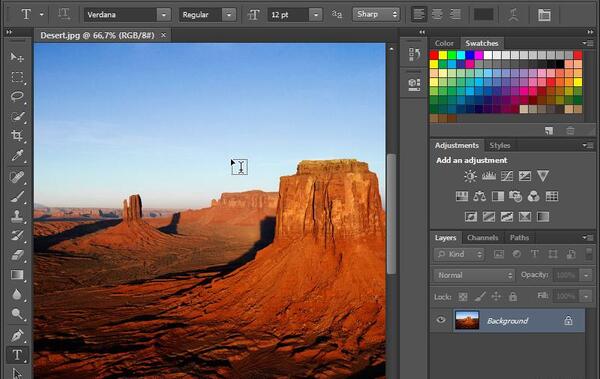The image size is (600, 379).
Task: Toggle text orientation in options bar
Action: click(x=64, y=15)
